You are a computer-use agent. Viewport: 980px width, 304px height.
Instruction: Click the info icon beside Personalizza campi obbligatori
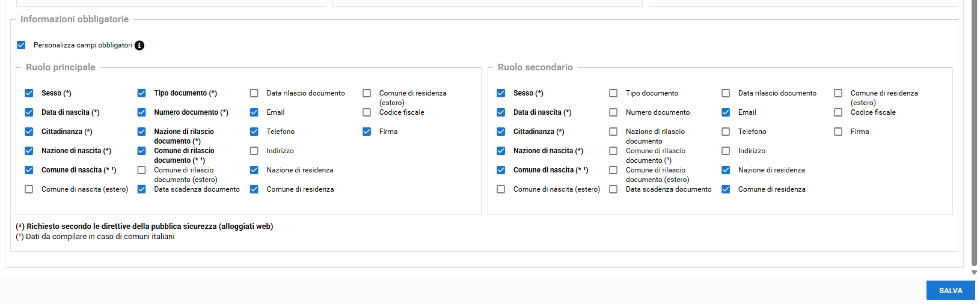[x=139, y=46]
